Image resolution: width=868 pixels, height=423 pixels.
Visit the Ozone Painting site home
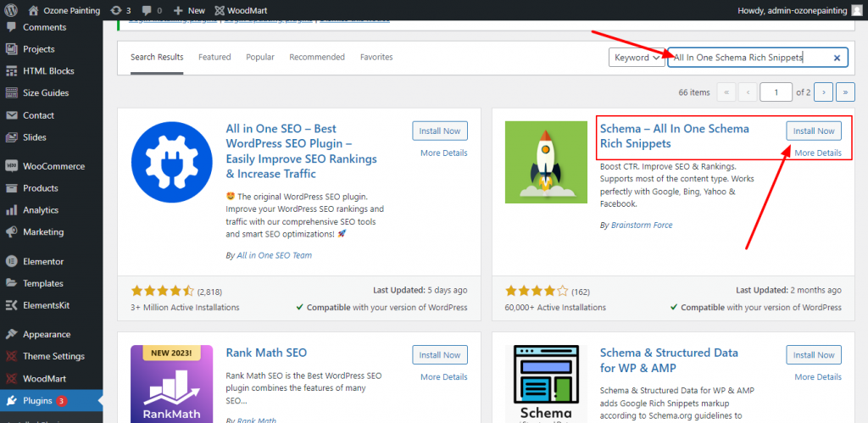(64, 10)
